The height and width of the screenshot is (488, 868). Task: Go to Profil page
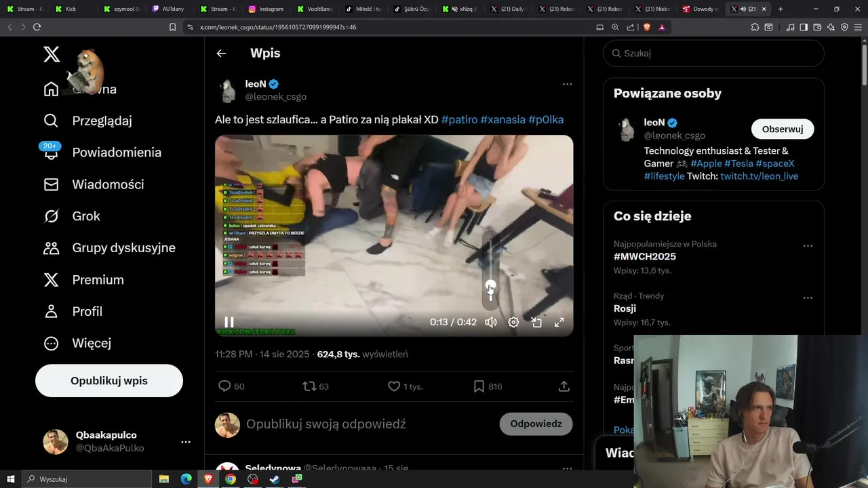pyautogui.click(x=73, y=312)
